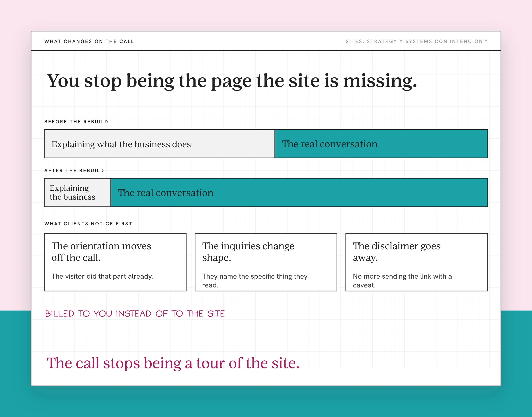Select the 'The real conversation' bar under 'Before the rebuild'
This screenshot has height=417, width=532.
(381, 144)
